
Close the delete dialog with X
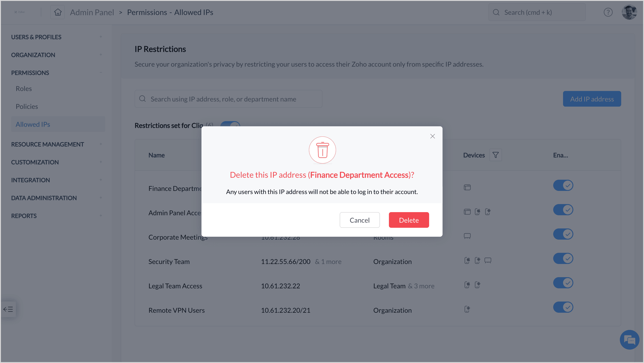point(432,136)
